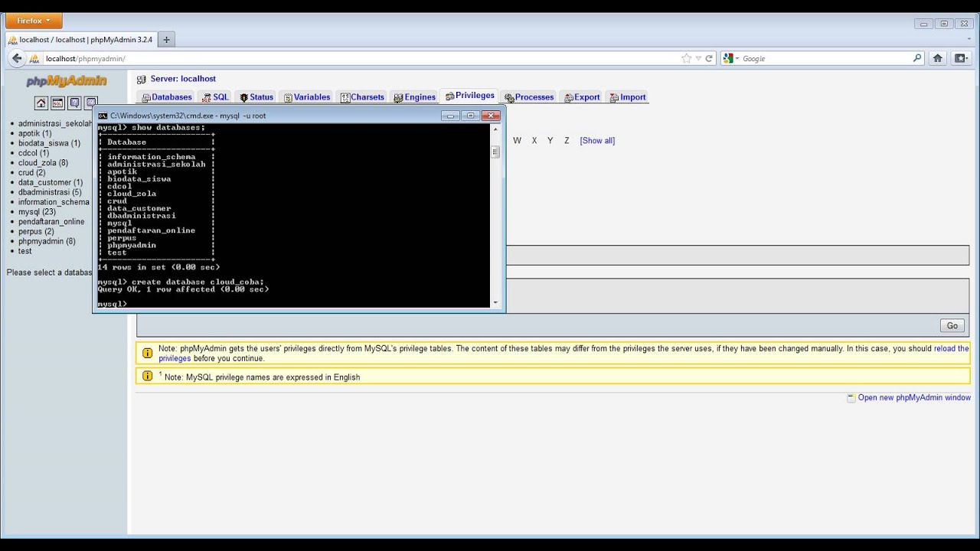Select the localhost / phpMyAdmin 3.2.4 browser tab

[x=80, y=40]
